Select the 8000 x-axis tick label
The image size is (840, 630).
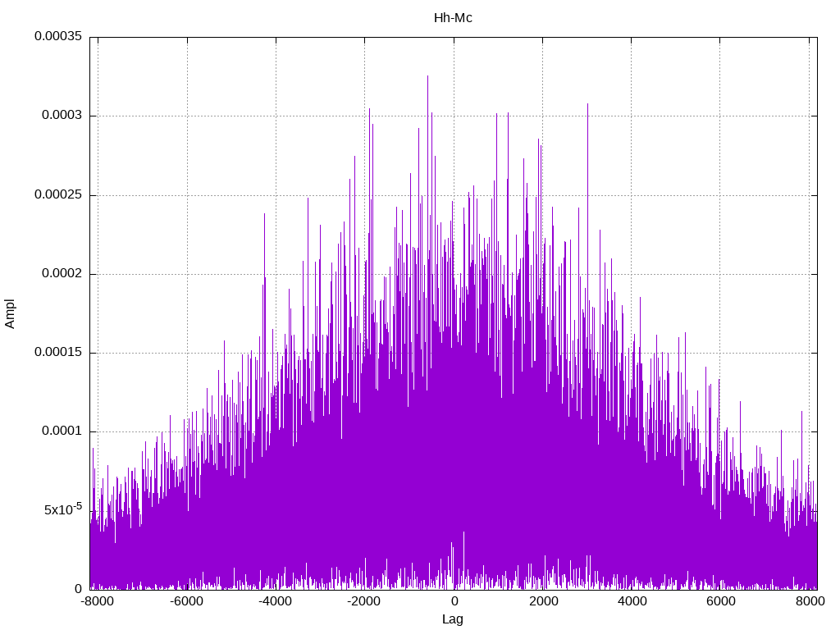click(809, 601)
